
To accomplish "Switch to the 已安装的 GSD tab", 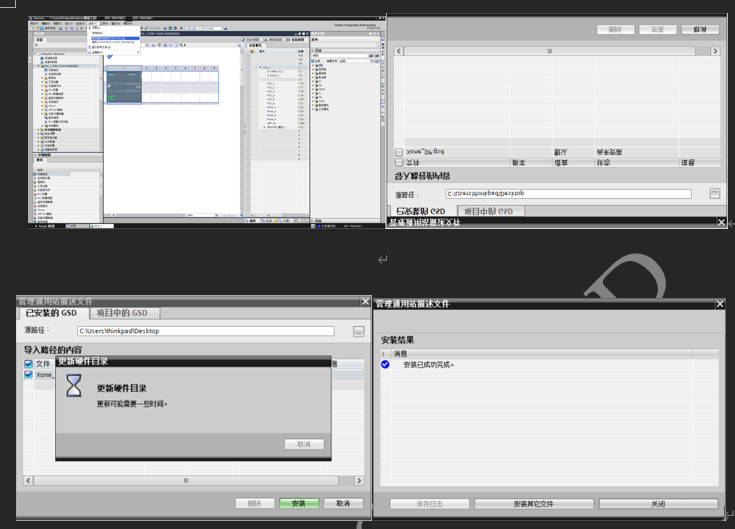I will coord(51,314).
